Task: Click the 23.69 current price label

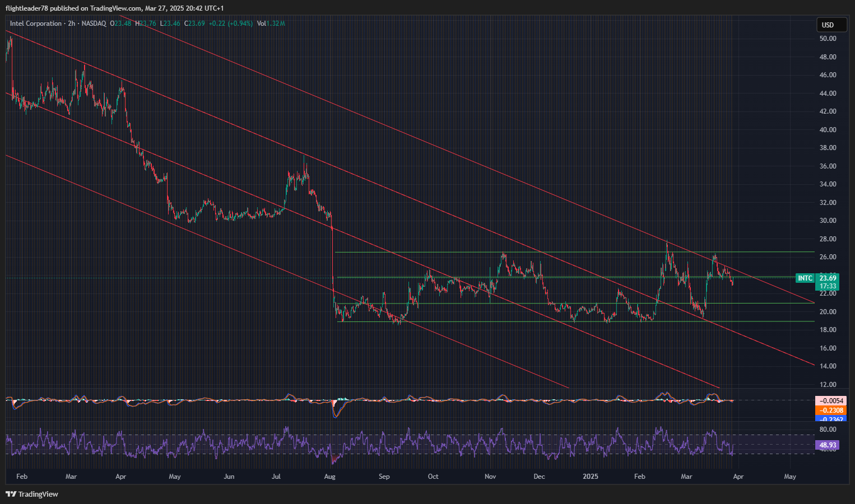Action: tap(828, 278)
